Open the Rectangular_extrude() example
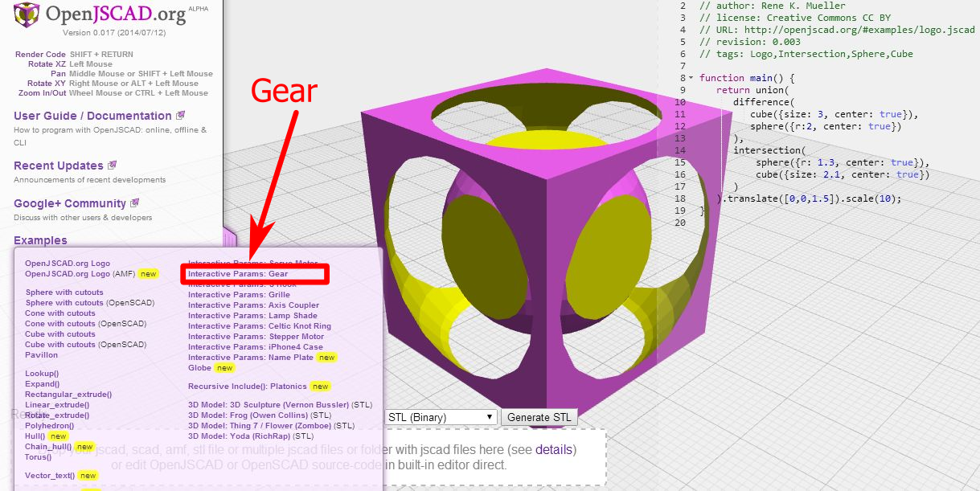Image resolution: width=980 pixels, height=491 pixels. point(68,395)
